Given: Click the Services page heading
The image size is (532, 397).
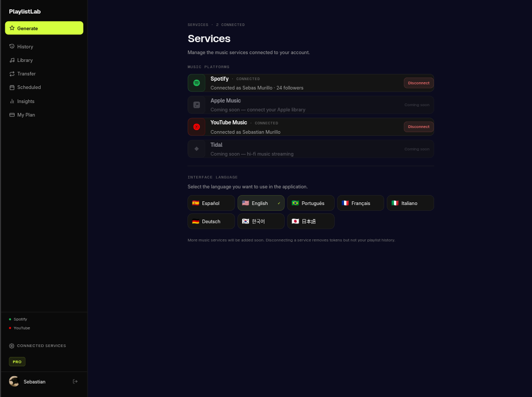Looking at the screenshot, I should pos(209,39).
